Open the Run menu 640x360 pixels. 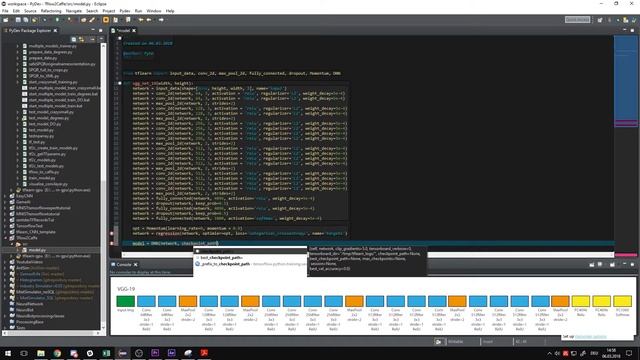[138, 11]
